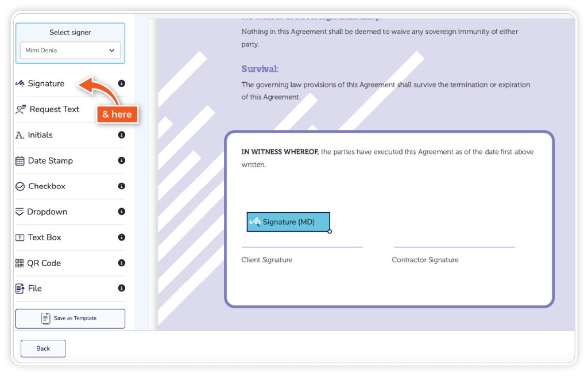Viewport: 588px width, 376px height.
Task: Click the QR Code field icon
Action: (20, 263)
